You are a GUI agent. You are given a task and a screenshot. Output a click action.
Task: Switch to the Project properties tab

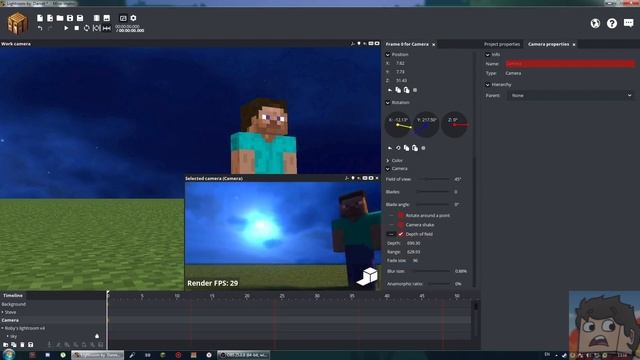click(502, 44)
